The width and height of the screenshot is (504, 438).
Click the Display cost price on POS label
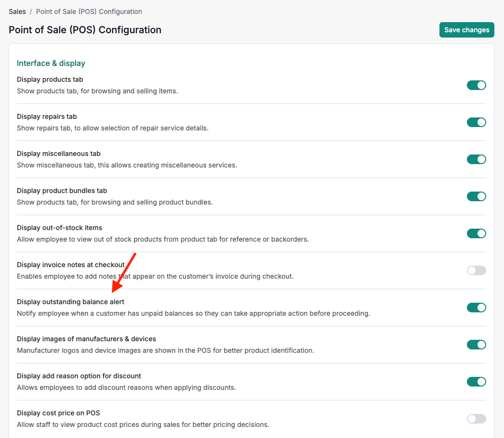[x=58, y=413]
